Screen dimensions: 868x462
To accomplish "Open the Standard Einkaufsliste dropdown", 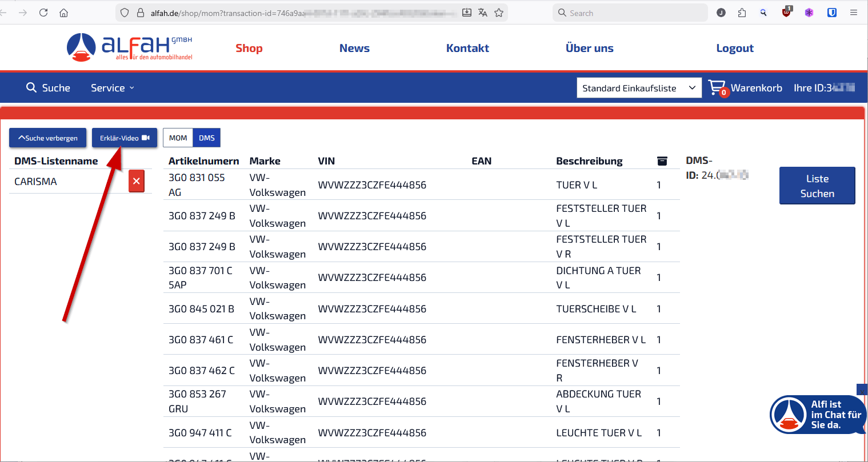I will (x=639, y=88).
